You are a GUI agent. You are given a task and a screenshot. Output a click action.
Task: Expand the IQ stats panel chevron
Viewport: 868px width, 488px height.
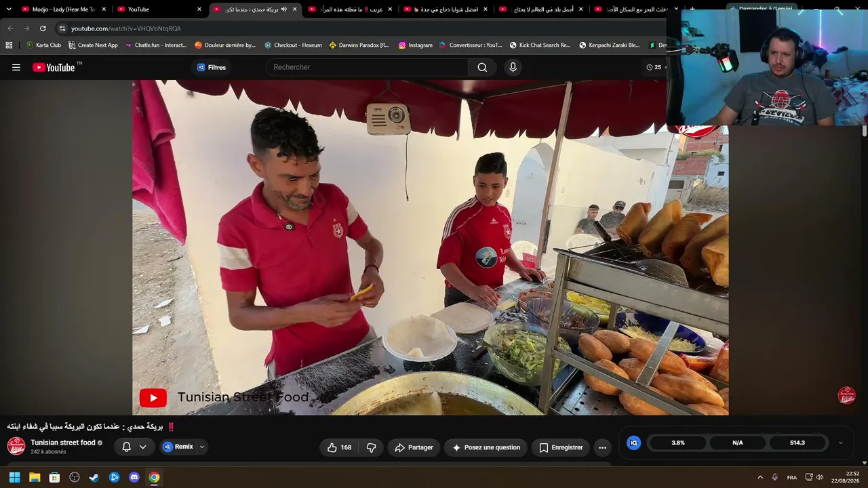(x=841, y=443)
